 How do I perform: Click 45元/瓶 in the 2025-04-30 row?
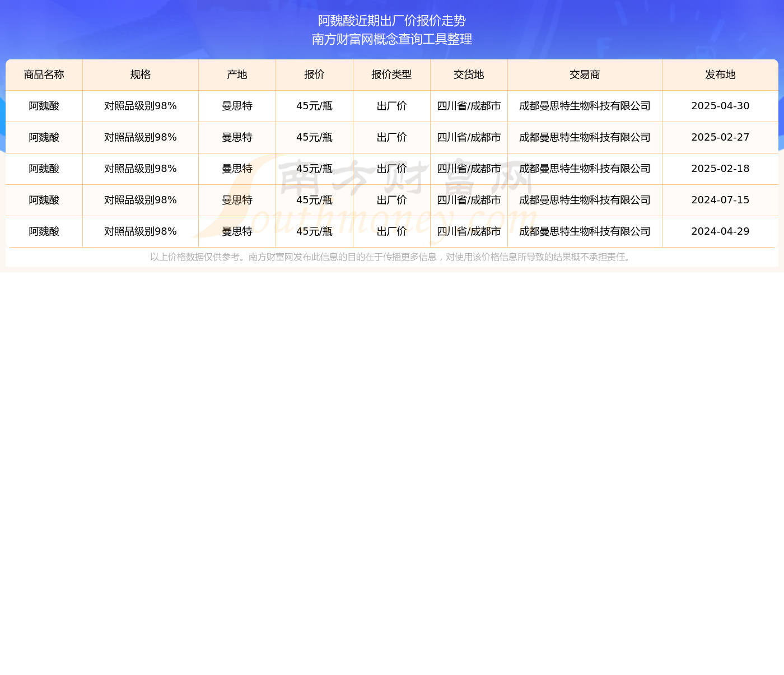(x=315, y=106)
